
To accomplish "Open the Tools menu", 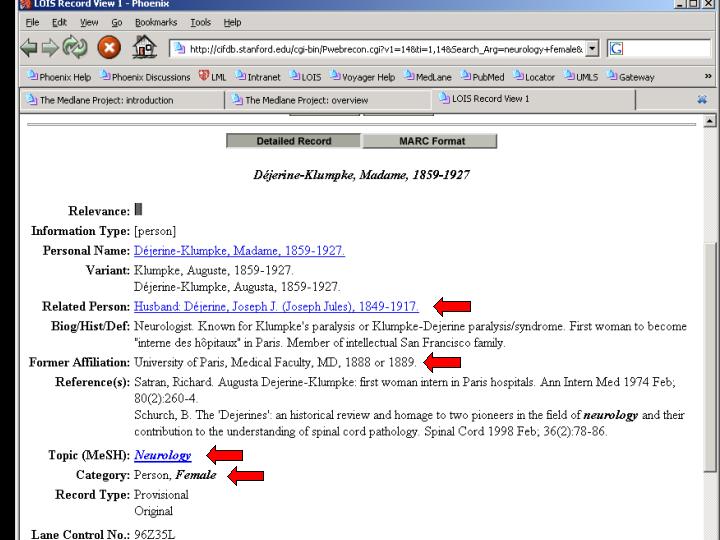I will [x=200, y=22].
